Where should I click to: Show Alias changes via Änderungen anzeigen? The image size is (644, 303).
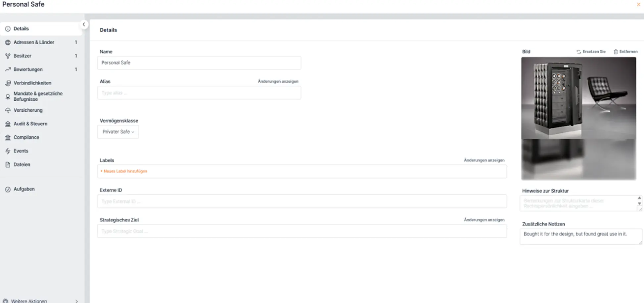tap(278, 81)
